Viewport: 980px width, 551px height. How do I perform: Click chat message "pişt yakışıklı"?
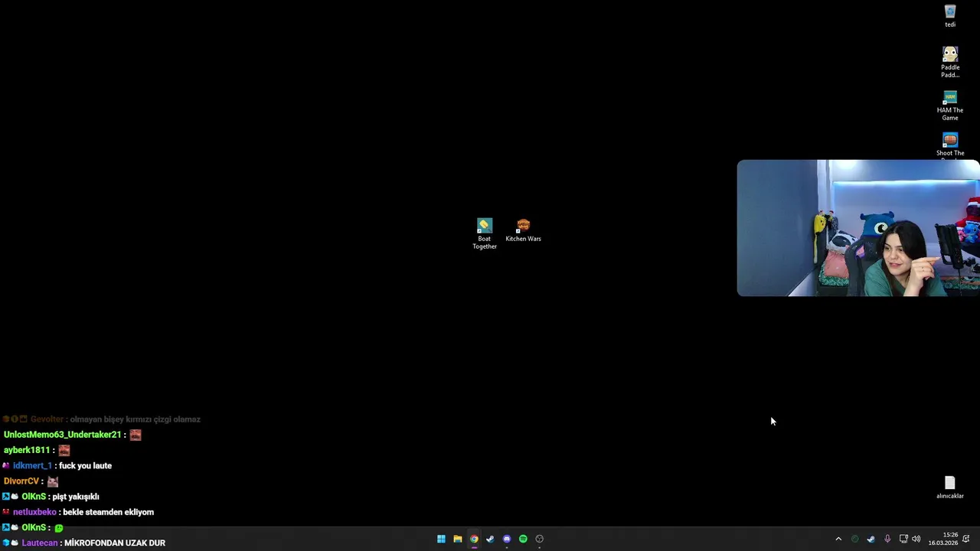coord(76,497)
